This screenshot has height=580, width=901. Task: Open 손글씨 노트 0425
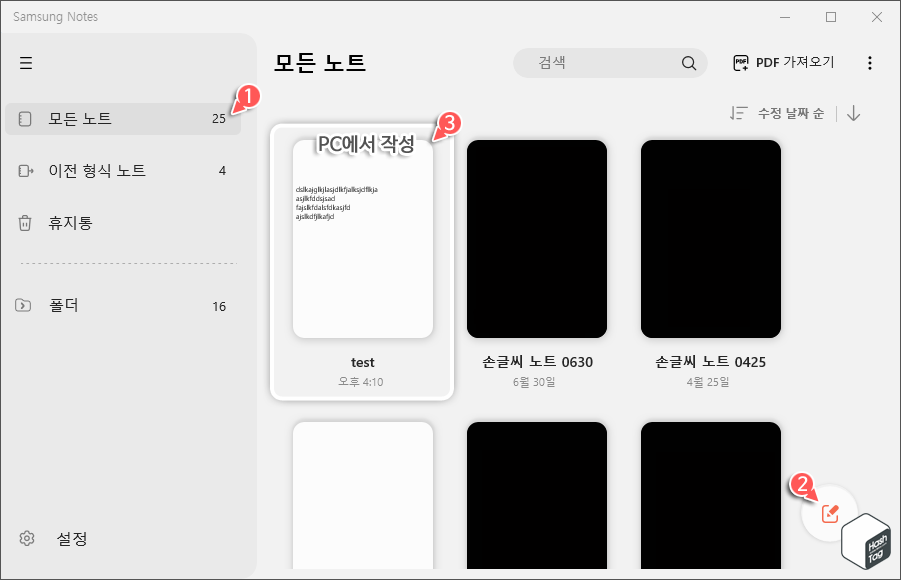(710, 240)
